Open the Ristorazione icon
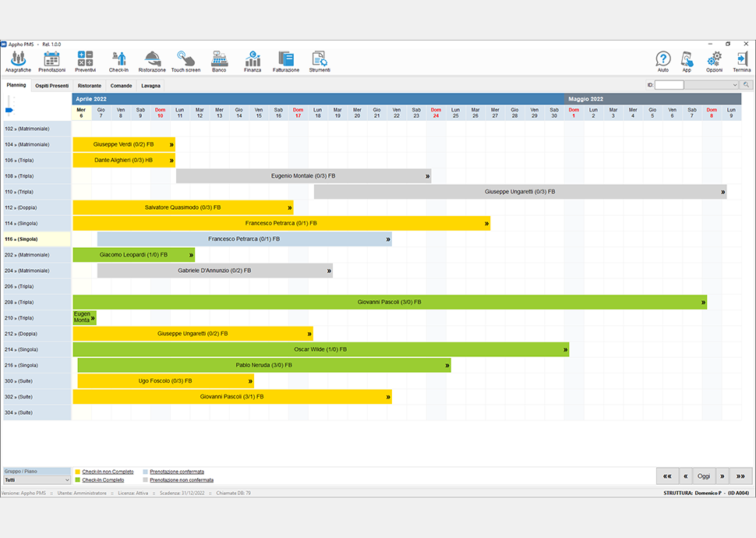This screenshot has width=756, height=538. pyautogui.click(x=152, y=62)
